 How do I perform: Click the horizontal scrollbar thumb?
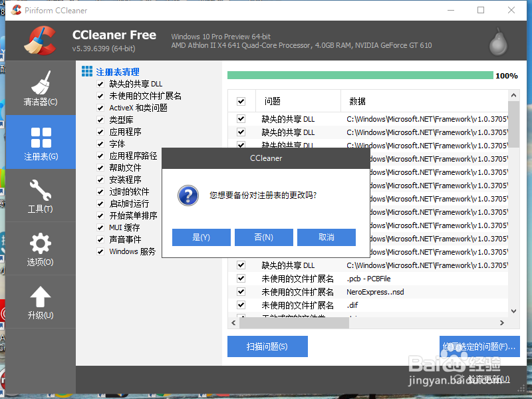[x=294, y=323]
